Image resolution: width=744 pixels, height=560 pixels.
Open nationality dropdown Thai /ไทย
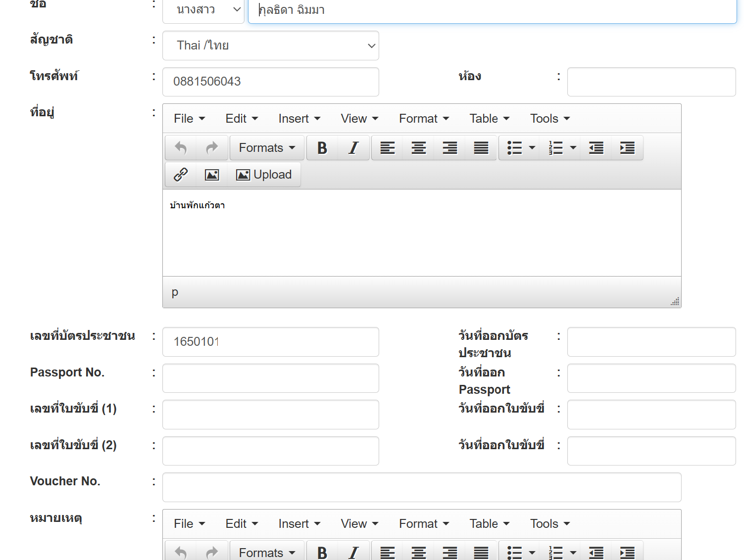[271, 46]
